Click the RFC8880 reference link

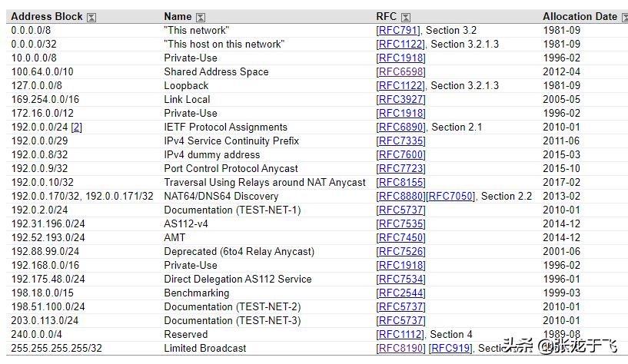[x=400, y=197]
